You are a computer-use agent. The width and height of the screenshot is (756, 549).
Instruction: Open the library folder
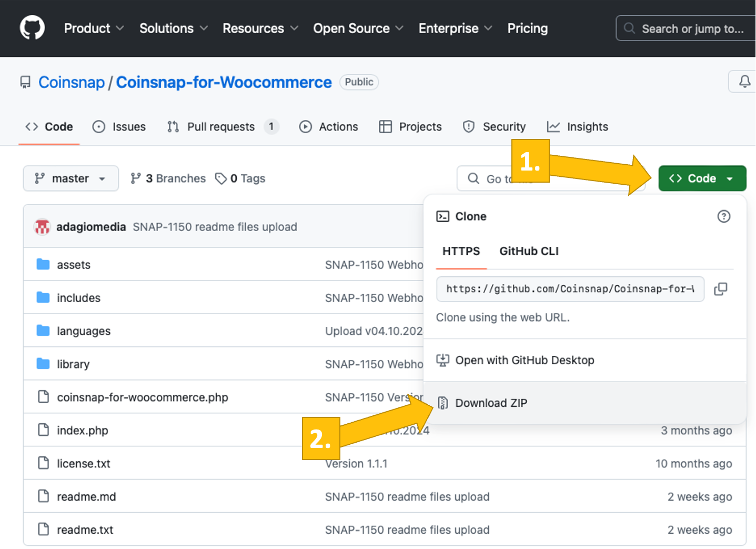73,364
